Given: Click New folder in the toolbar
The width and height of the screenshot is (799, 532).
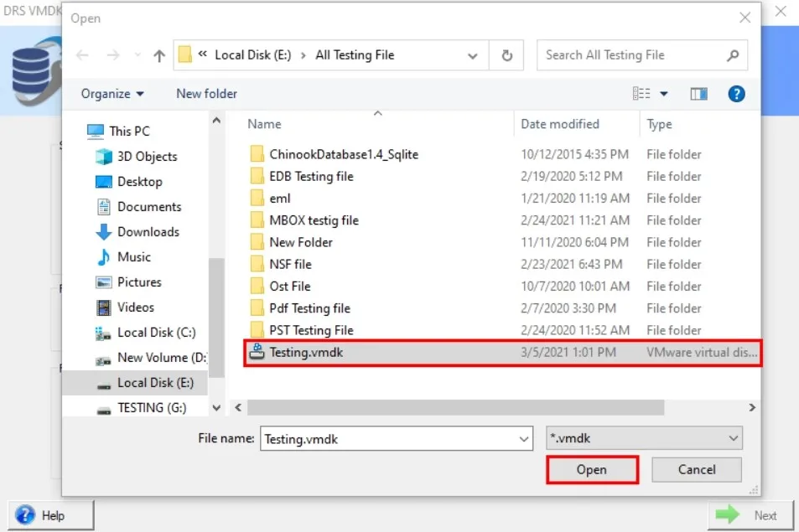Looking at the screenshot, I should pos(206,94).
